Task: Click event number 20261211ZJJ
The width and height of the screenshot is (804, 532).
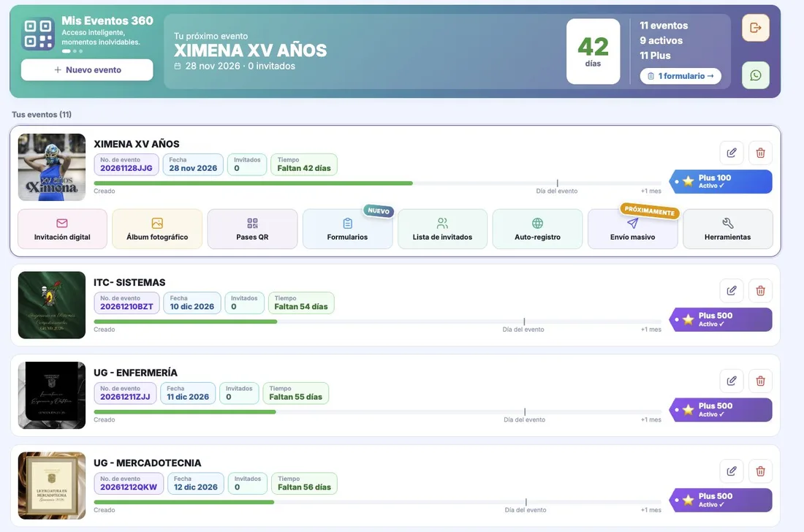Action: (125, 393)
